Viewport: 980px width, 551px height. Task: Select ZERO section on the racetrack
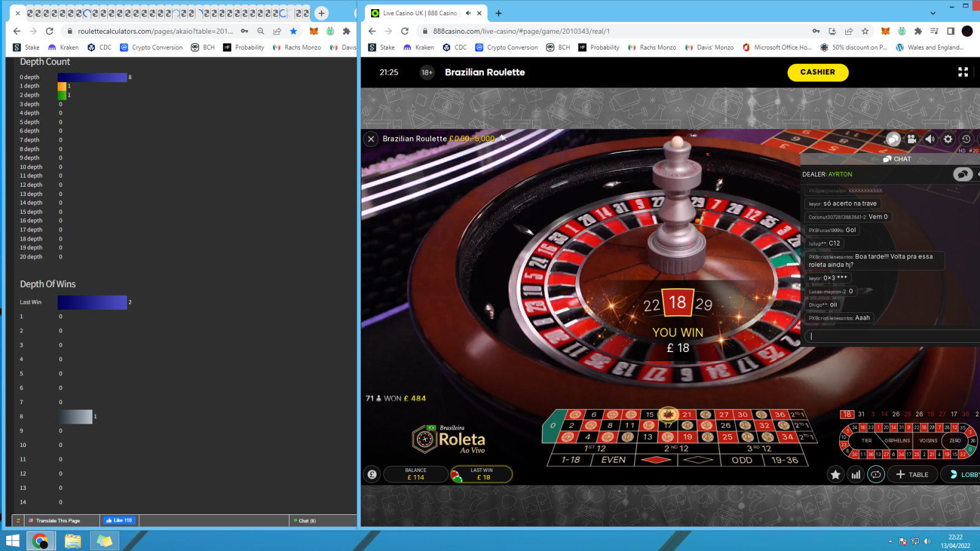955,440
